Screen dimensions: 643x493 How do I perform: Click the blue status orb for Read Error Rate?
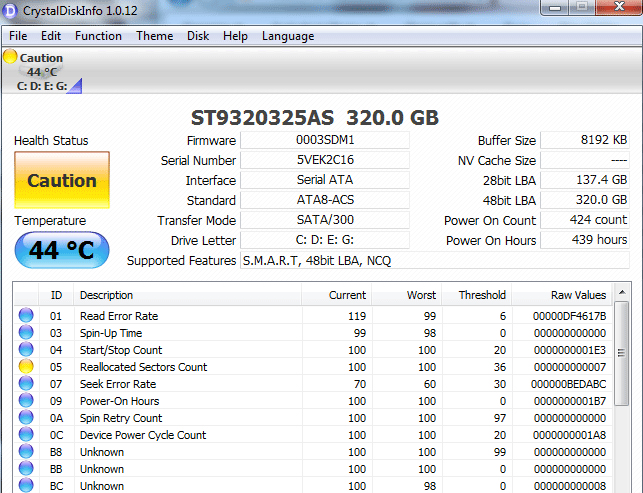tap(26, 315)
